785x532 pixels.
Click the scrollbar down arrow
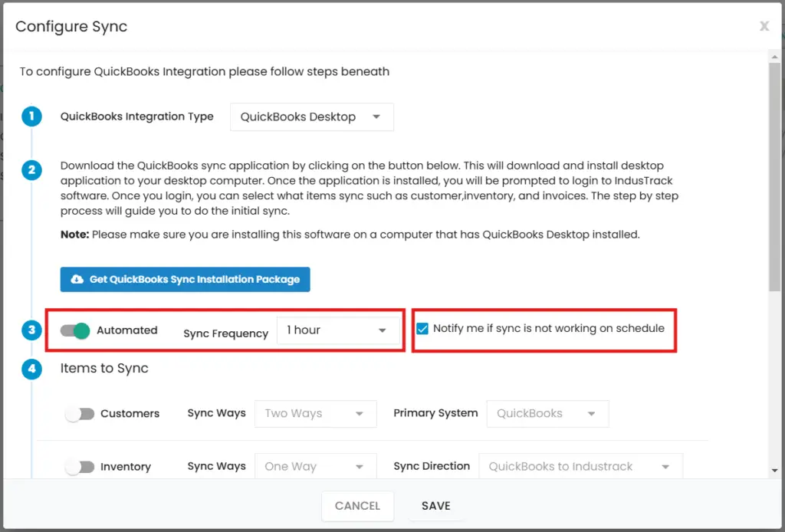point(774,471)
